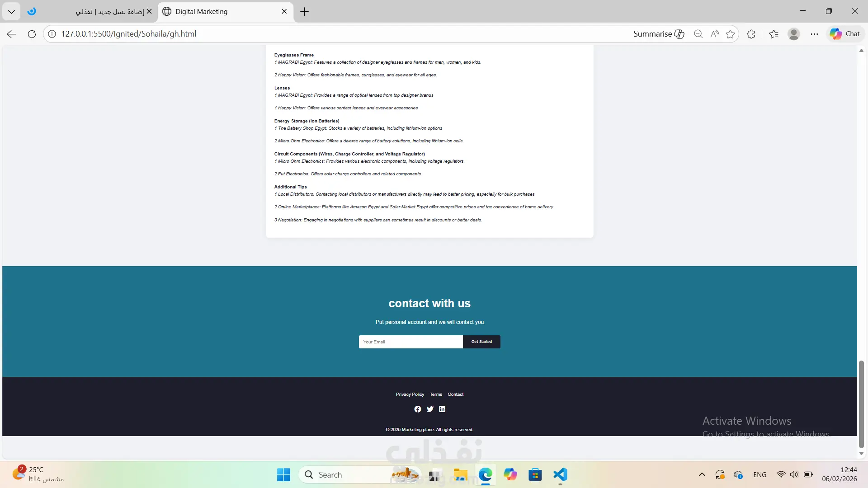The width and height of the screenshot is (868, 488).
Task: Click the Facebook icon in footer
Action: 417,409
